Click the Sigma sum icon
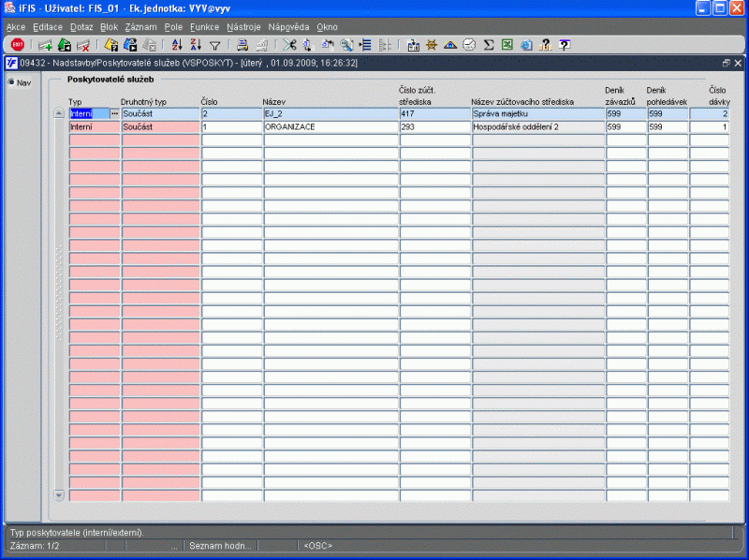Screen dimensions: 749x560 click(488, 45)
